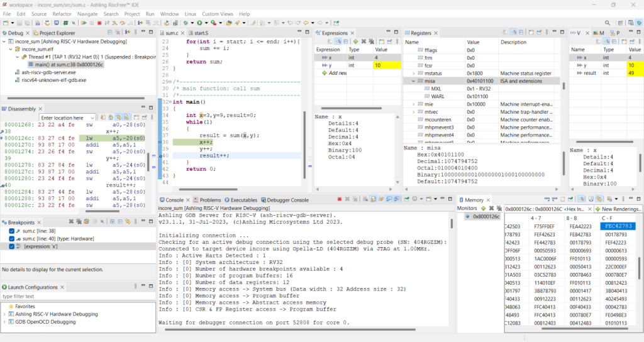
Task: Switch to the Executables tab
Action: click(241, 200)
